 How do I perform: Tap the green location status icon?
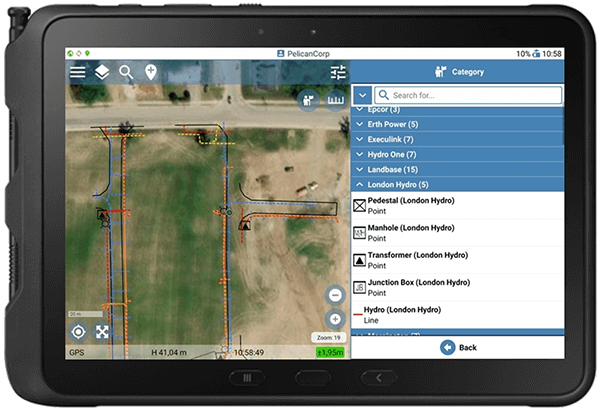(88, 54)
